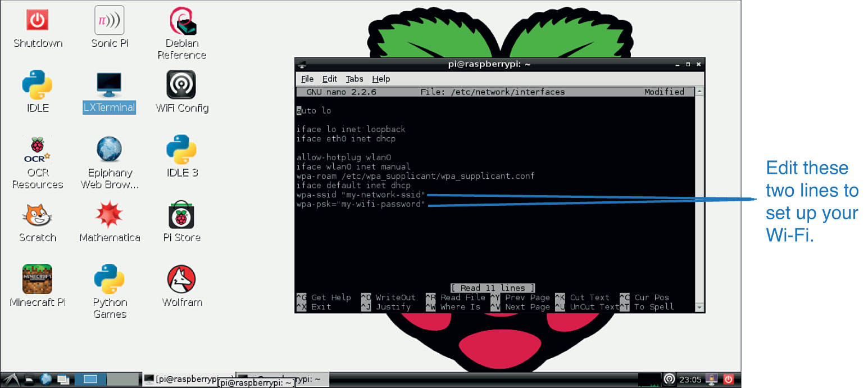
Task: Maximize the terminal window
Action: click(688, 64)
